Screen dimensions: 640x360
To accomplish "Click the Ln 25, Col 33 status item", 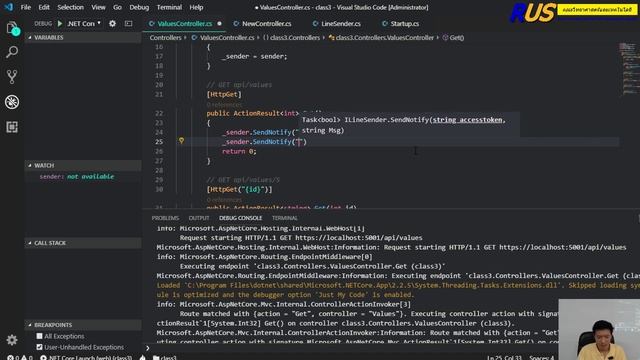I will (x=504, y=358).
